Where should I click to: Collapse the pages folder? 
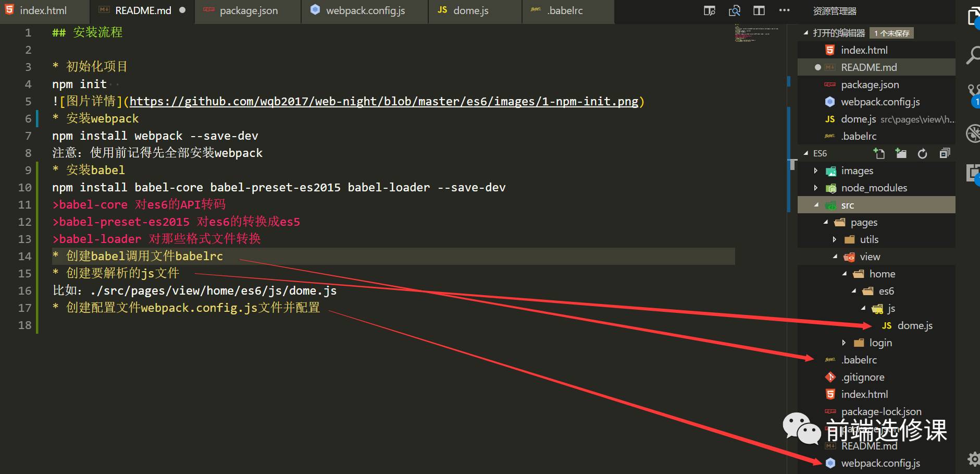click(x=825, y=222)
